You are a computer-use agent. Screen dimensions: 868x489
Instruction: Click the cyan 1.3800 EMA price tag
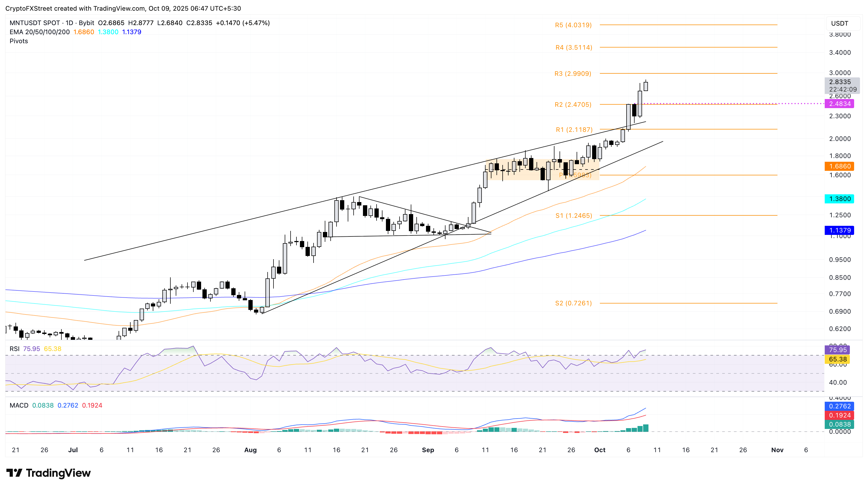coord(839,199)
